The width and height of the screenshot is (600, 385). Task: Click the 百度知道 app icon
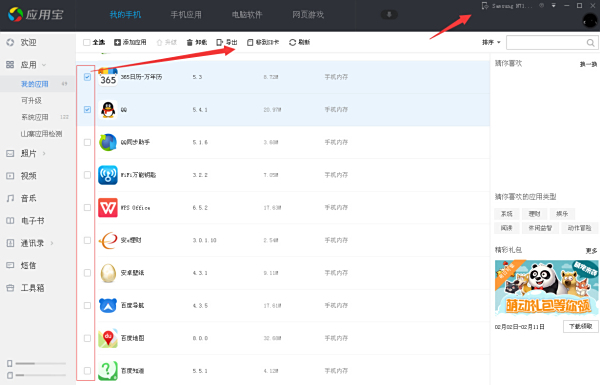pos(108,371)
